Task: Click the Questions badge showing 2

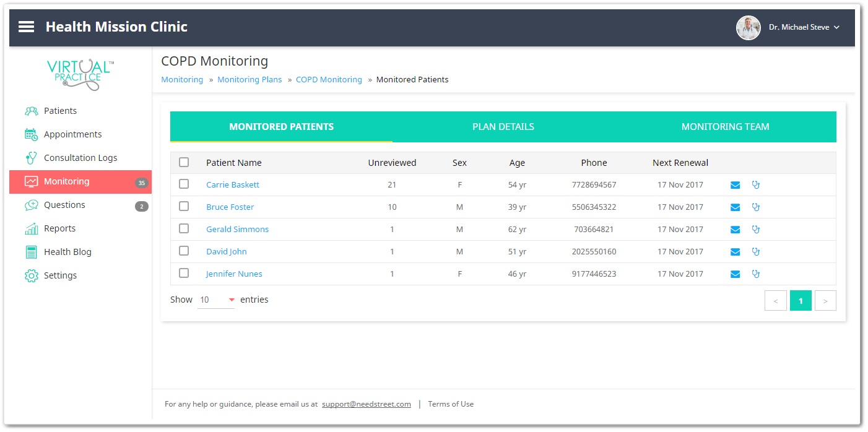Action: (x=142, y=206)
